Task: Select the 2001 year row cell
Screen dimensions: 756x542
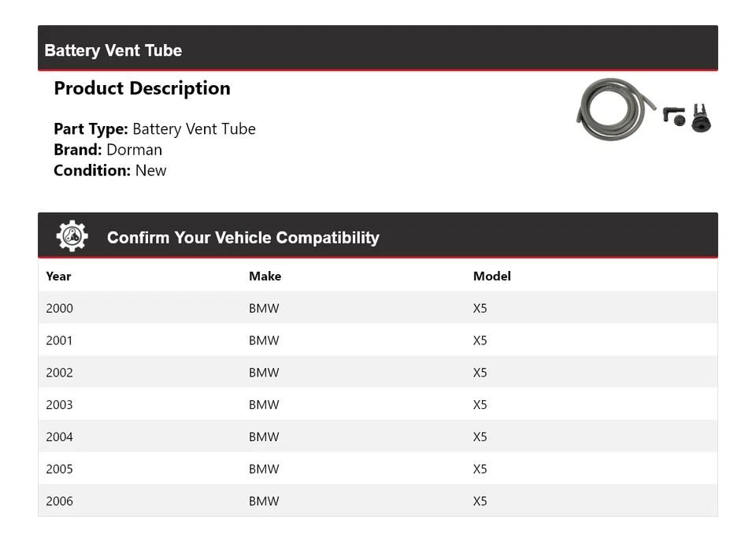Action: (59, 340)
